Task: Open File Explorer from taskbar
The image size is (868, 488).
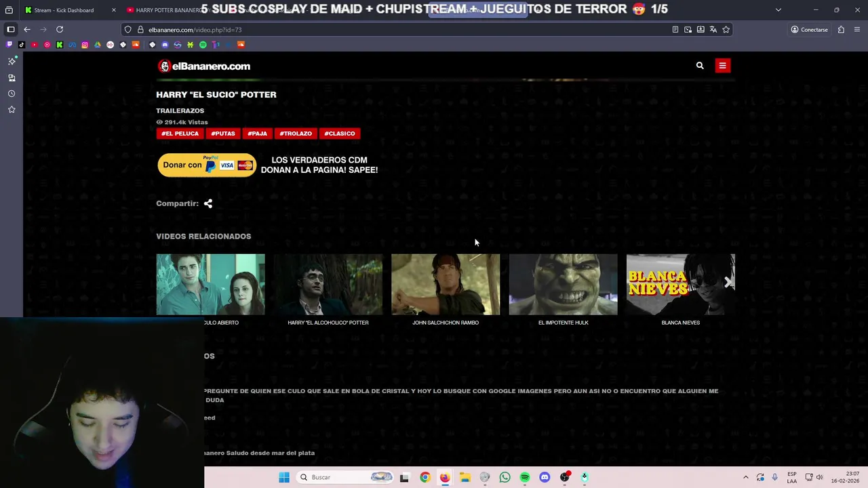Action: click(465, 477)
